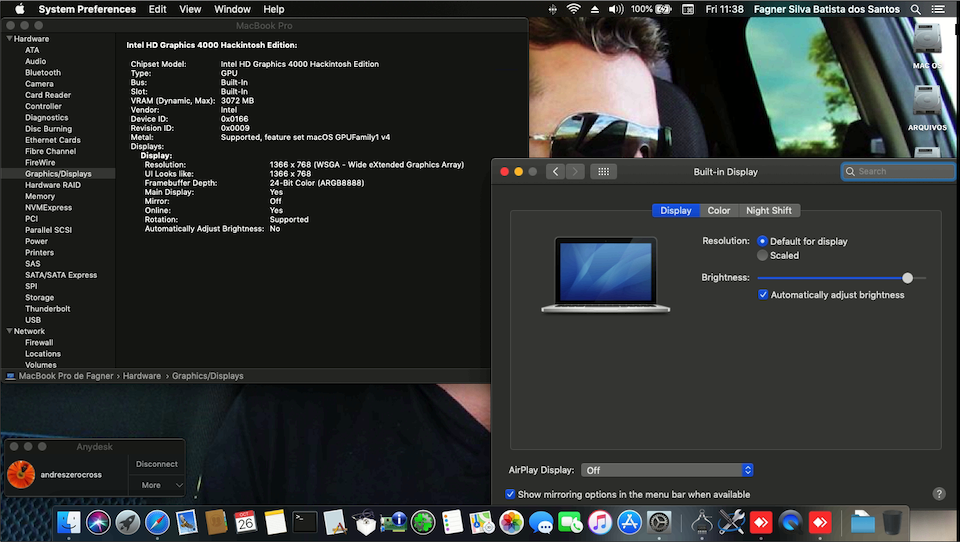Go back with the toolbar back arrow
This screenshot has width=960, height=542.
(x=556, y=172)
